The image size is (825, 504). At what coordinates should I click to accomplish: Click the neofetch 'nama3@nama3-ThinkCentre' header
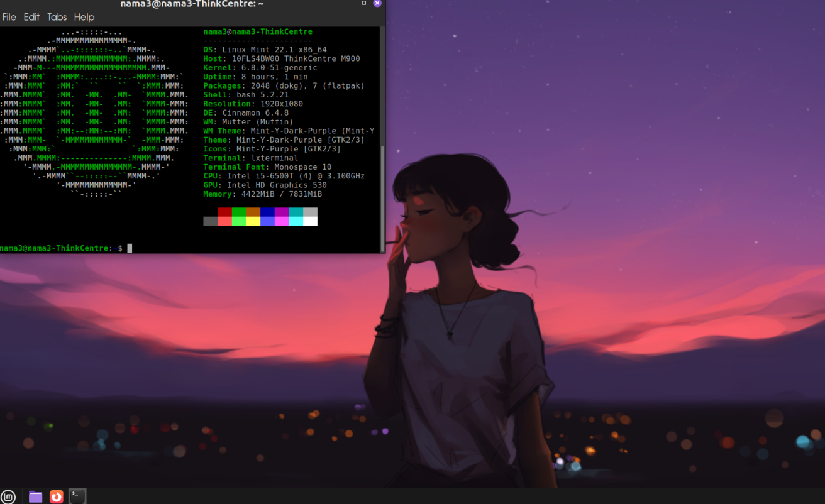tap(258, 31)
